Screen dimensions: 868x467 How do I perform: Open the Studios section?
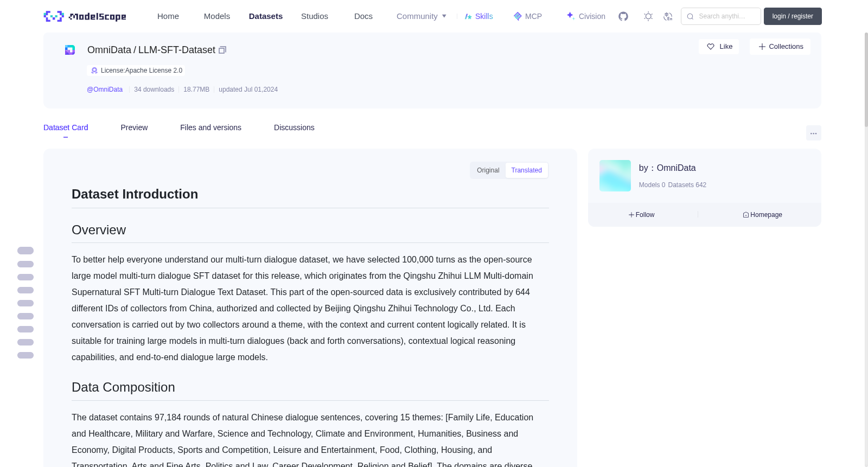315,16
